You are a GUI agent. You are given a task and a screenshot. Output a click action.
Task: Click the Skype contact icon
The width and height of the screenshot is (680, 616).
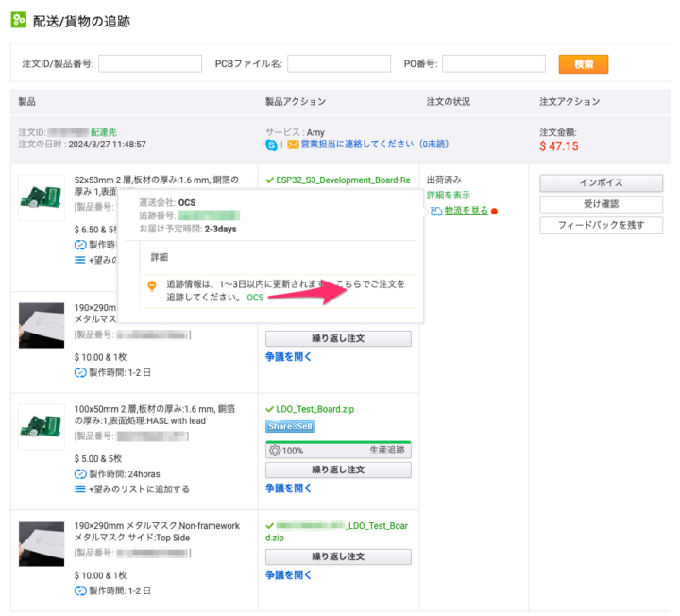click(271, 145)
